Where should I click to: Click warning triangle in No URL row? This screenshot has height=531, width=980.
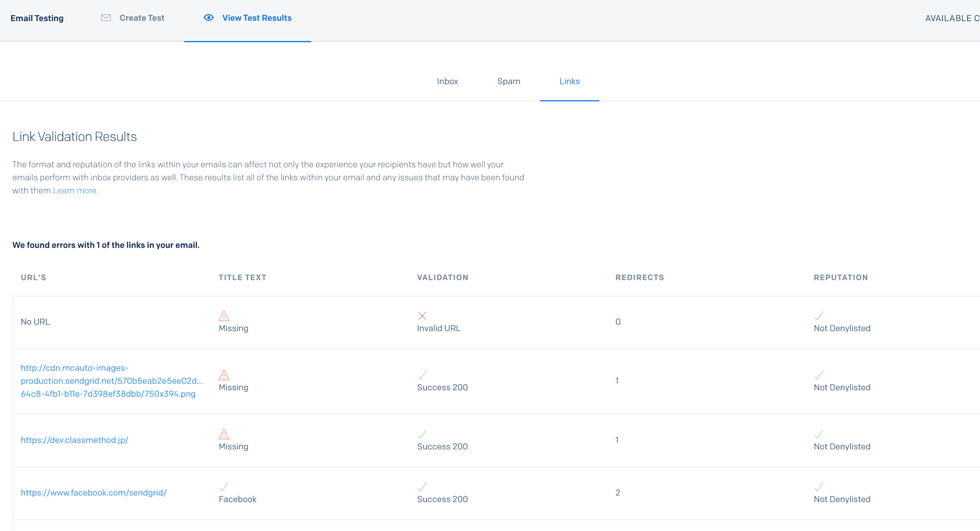click(224, 316)
